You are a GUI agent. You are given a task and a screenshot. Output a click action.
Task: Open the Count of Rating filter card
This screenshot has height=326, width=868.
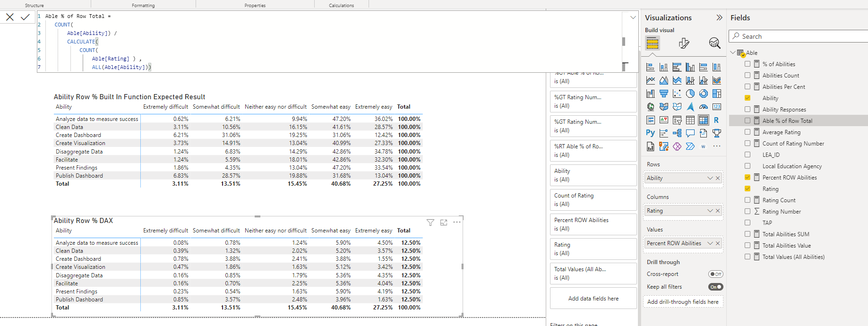(593, 200)
